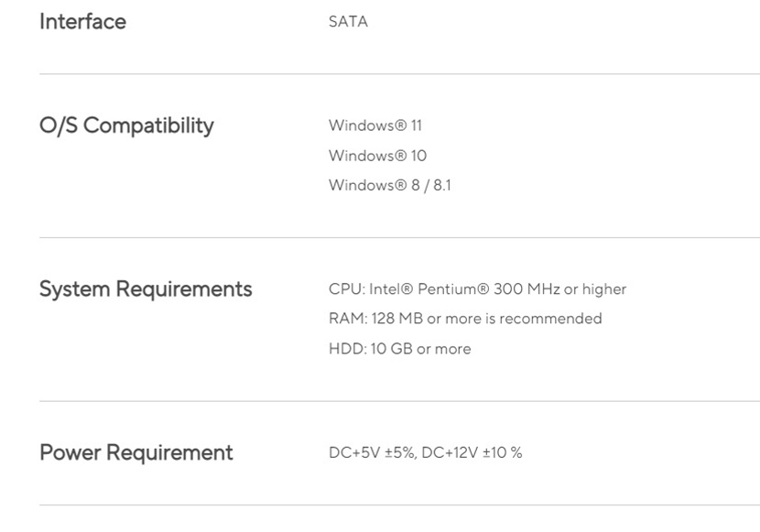
Task: Select the Windows® 10 compatibility entry
Action: click(377, 156)
